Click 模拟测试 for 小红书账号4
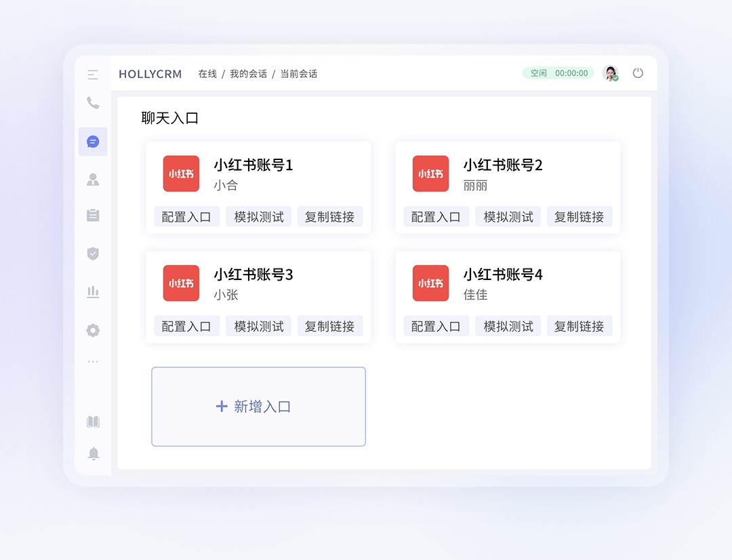Viewport: 732px width, 560px height. (508, 326)
